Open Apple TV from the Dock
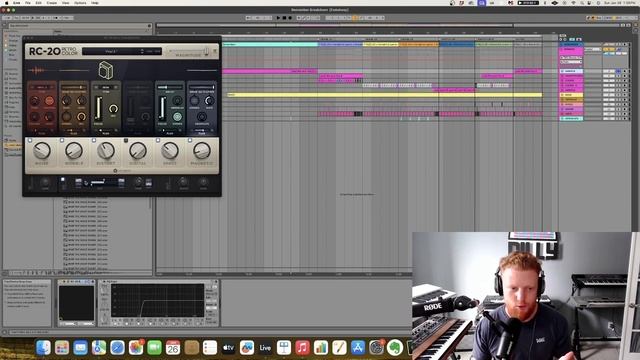Viewport: 640px width, 360px height. pyautogui.click(x=228, y=348)
